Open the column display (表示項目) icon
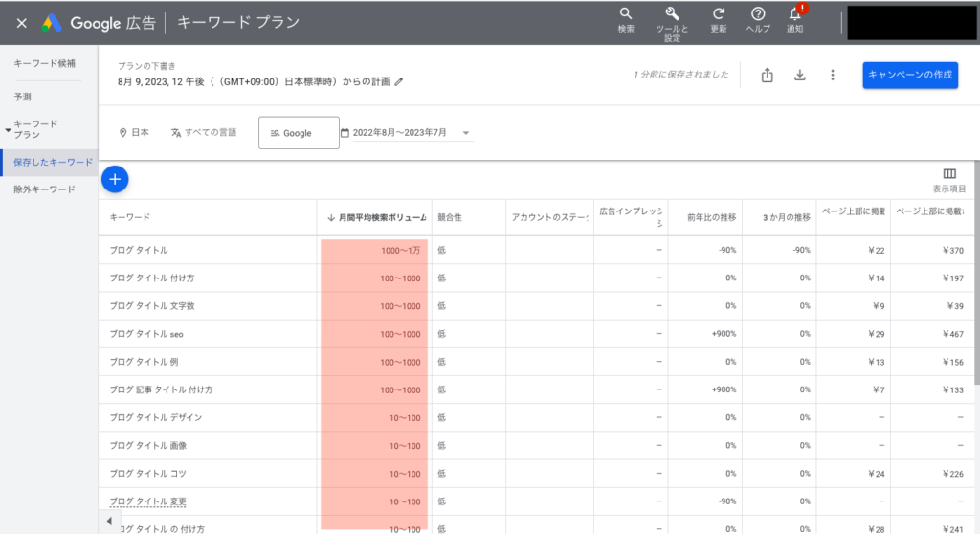980x534 pixels. (x=948, y=174)
